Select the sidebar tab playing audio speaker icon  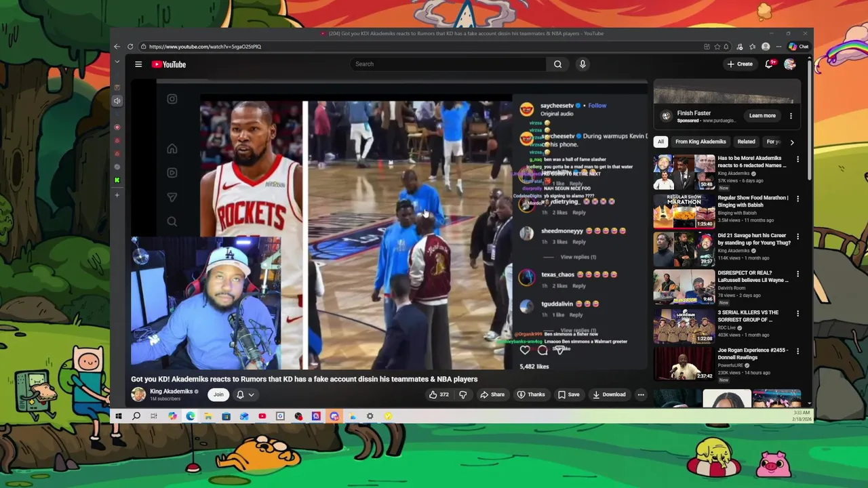pyautogui.click(x=117, y=101)
